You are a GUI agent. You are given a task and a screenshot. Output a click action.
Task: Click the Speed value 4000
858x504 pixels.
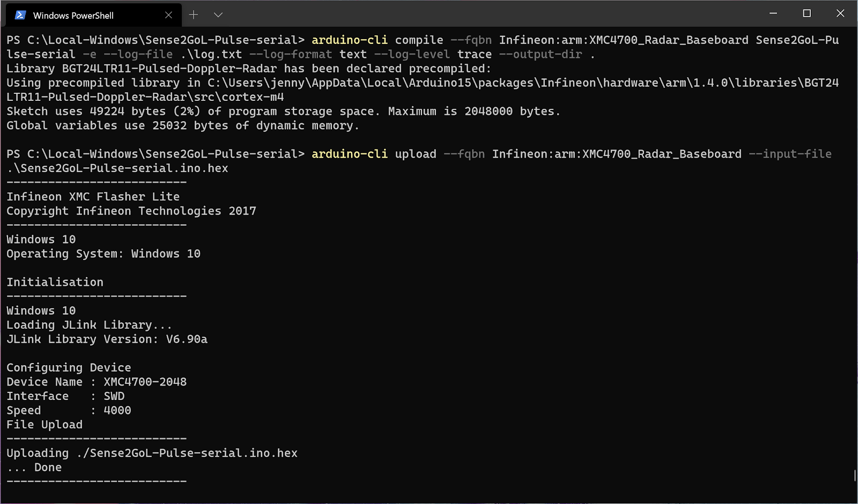[117, 411]
